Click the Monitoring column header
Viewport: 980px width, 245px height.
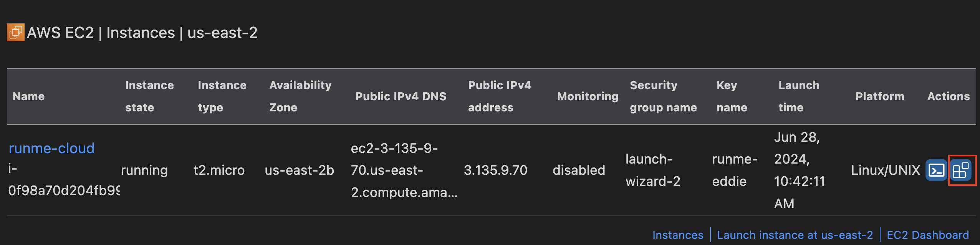tap(588, 96)
